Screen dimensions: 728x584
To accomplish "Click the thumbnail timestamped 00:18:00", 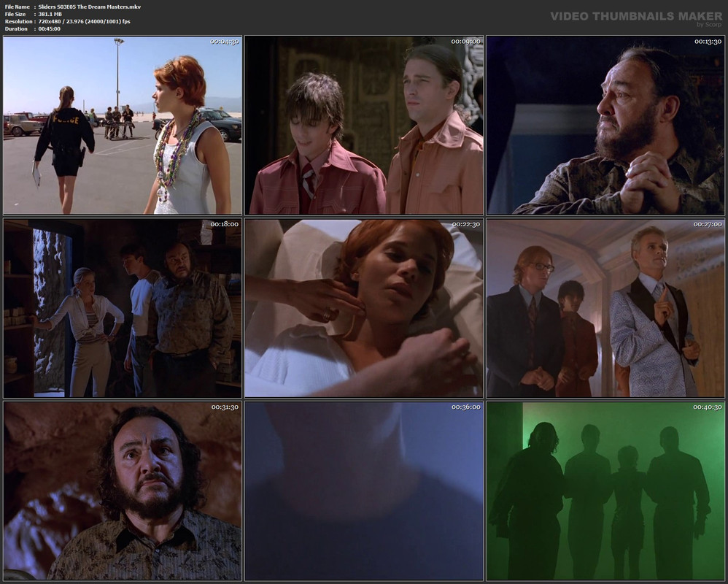I will click(123, 308).
